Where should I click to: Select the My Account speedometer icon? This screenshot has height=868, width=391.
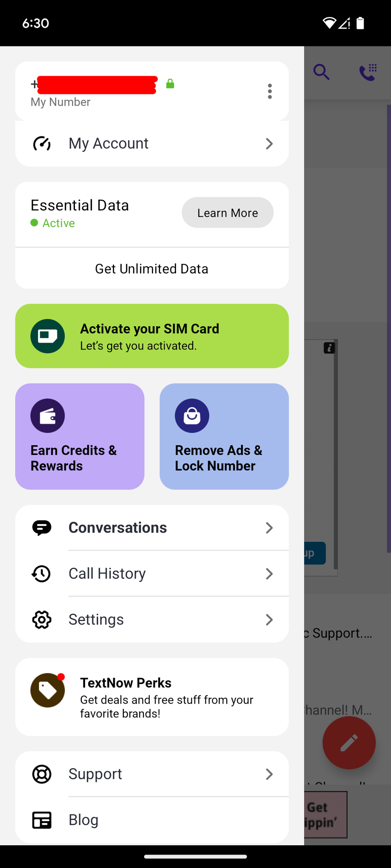pos(42,143)
